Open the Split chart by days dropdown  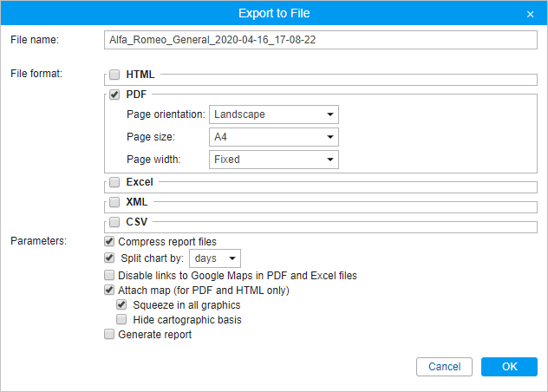(214, 258)
